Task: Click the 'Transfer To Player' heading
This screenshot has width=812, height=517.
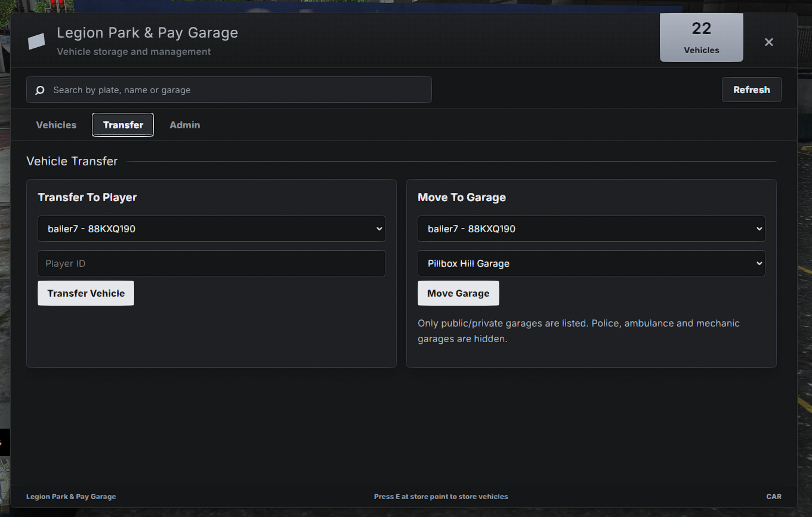Action: [88, 197]
